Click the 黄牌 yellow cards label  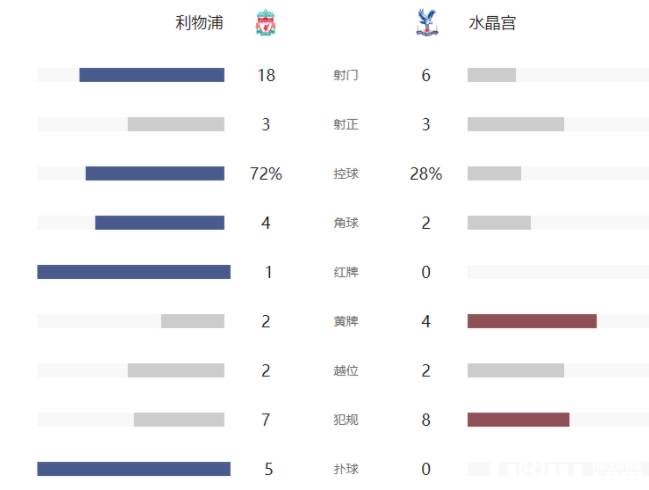coord(346,321)
